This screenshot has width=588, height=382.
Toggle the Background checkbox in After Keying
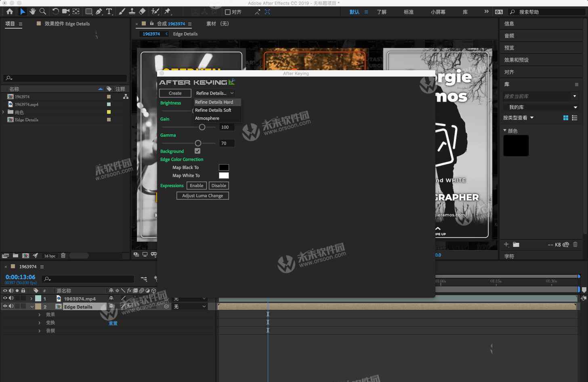click(197, 151)
